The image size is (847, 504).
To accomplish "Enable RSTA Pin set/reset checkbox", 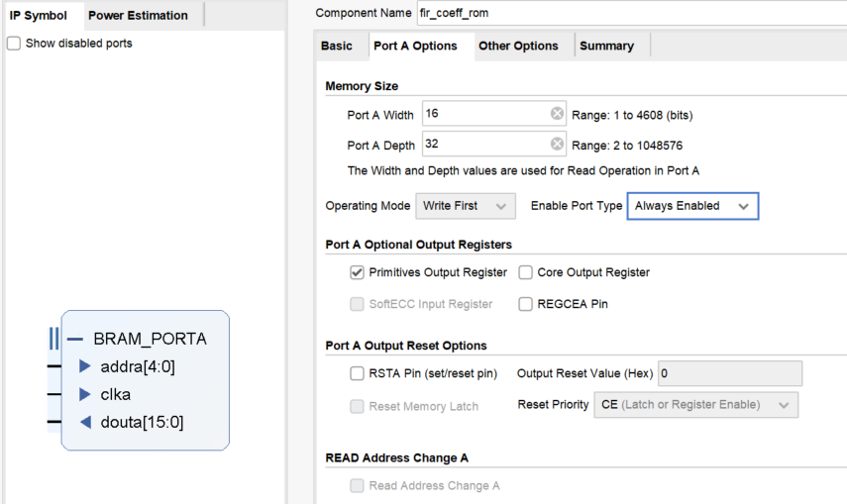I will pyautogui.click(x=357, y=373).
